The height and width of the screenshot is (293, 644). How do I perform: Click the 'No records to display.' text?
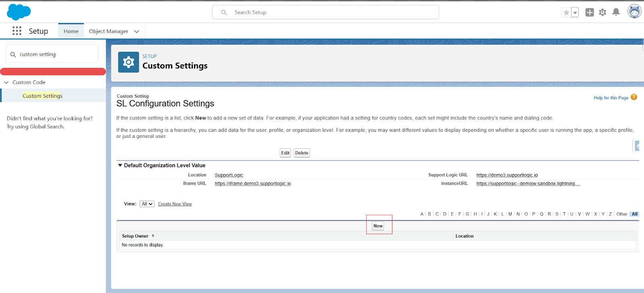(142, 245)
